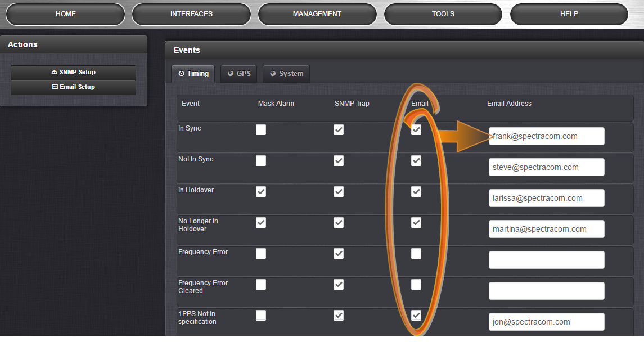
Task: Uncheck Email for In Holdover
Action: click(x=416, y=192)
